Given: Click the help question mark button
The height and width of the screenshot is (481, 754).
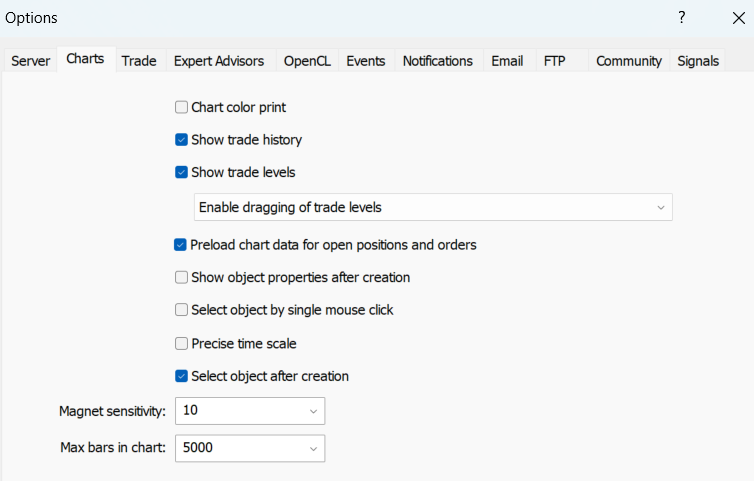Looking at the screenshot, I should (681, 18).
